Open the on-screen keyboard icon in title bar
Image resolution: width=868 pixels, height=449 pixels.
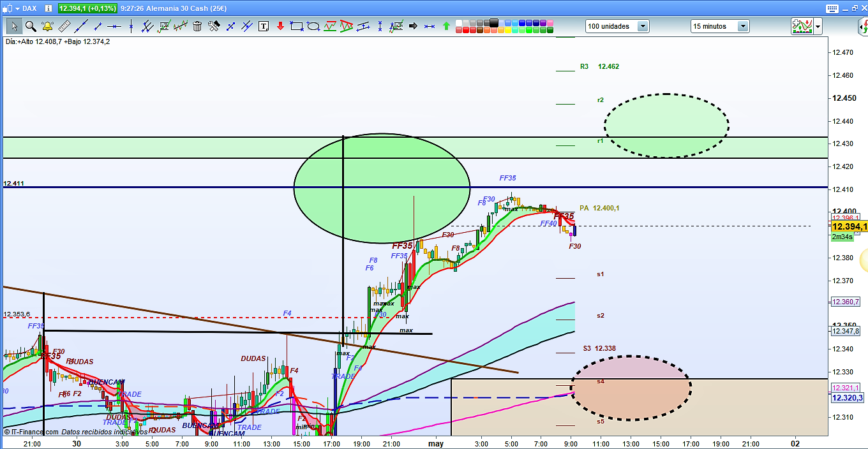[831, 8]
